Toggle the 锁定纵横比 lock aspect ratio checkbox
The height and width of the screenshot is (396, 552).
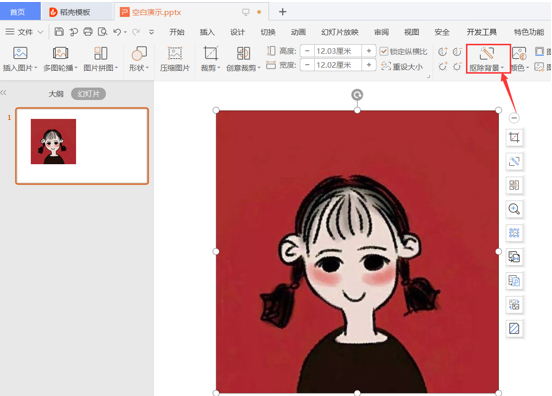coord(384,51)
